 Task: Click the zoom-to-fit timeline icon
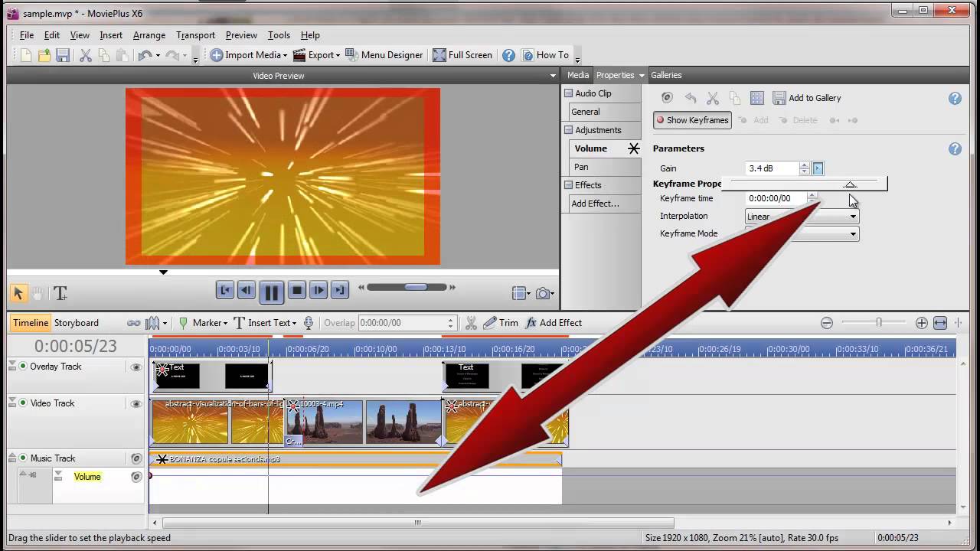pyautogui.click(x=940, y=323)
